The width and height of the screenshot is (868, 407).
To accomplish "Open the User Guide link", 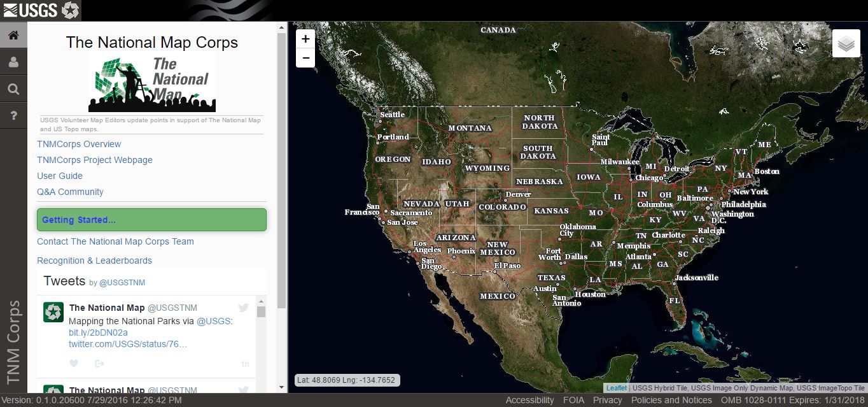I will point(59,176).
